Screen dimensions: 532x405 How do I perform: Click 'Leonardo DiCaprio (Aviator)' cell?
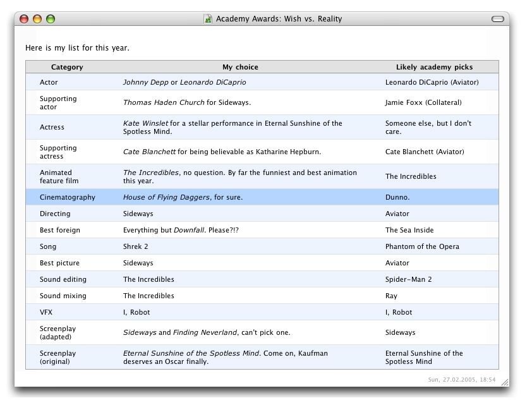432,82
